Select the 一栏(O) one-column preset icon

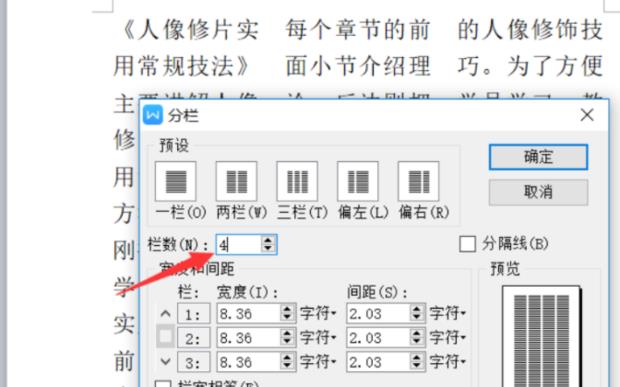pyautogui.click(x=176, y=181)
